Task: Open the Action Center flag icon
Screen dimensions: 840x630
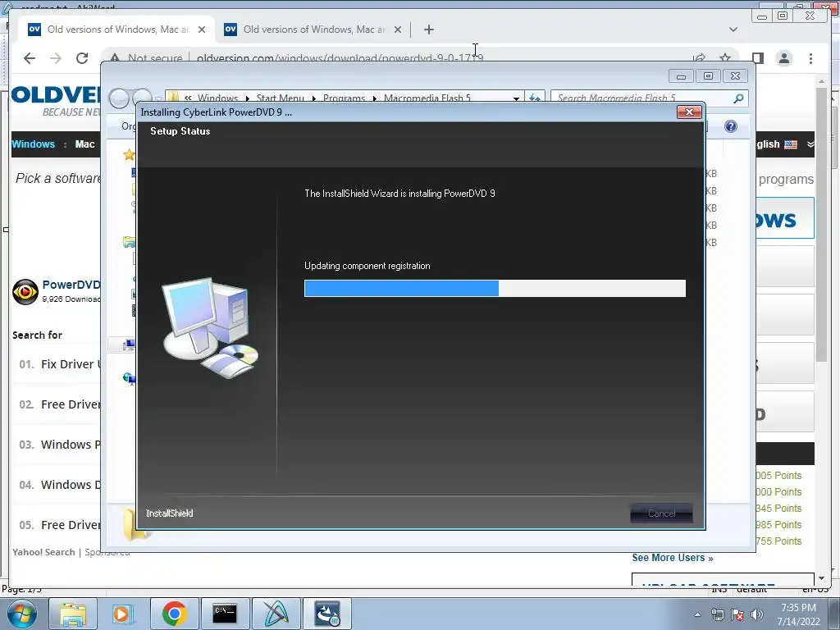Action: [x=737, y=615]
